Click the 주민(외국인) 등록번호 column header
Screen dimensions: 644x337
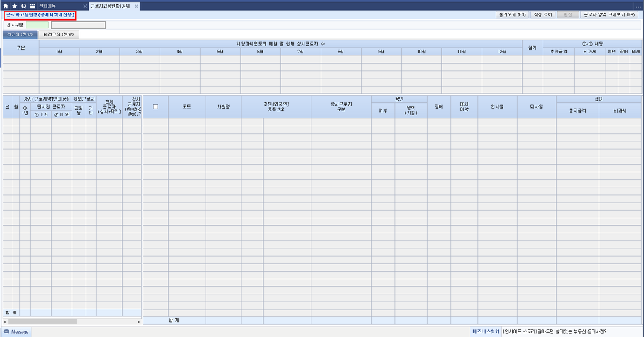(276, 107)
